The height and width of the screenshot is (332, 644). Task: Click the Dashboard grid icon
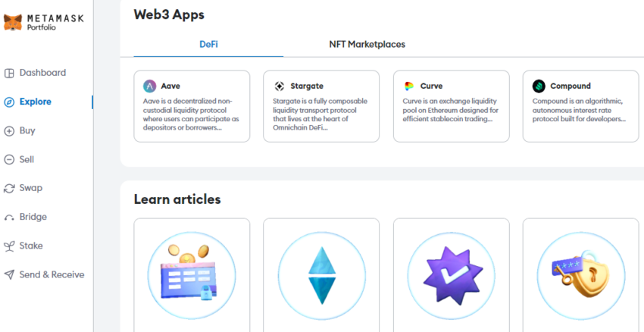click(x=9, y=73)
